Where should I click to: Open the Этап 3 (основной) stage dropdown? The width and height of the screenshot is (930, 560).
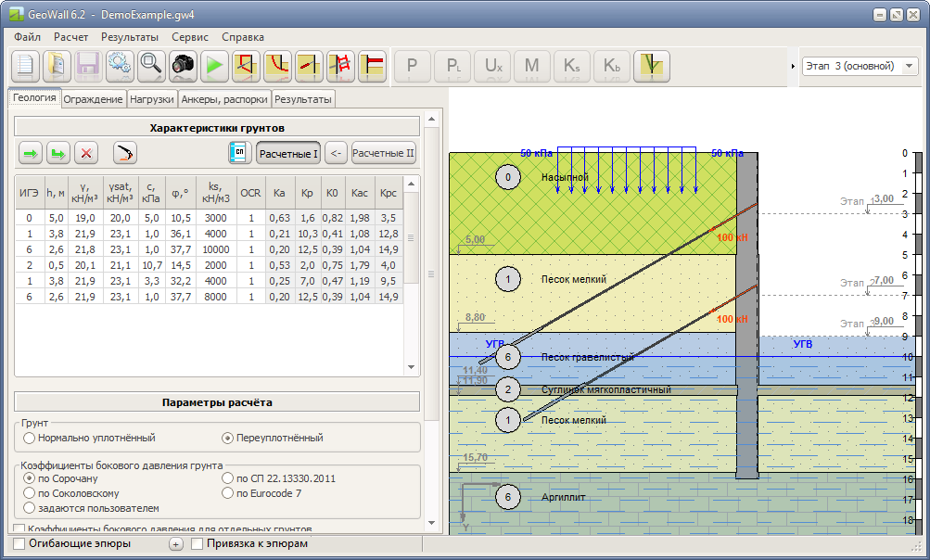tap(860, 66)
